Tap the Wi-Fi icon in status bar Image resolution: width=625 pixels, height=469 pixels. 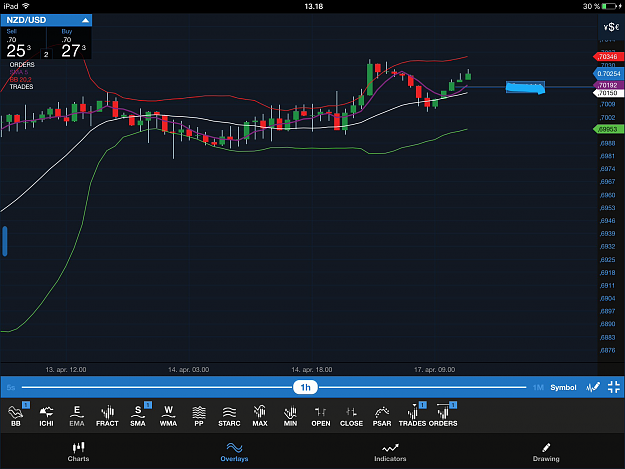[26, 6]
